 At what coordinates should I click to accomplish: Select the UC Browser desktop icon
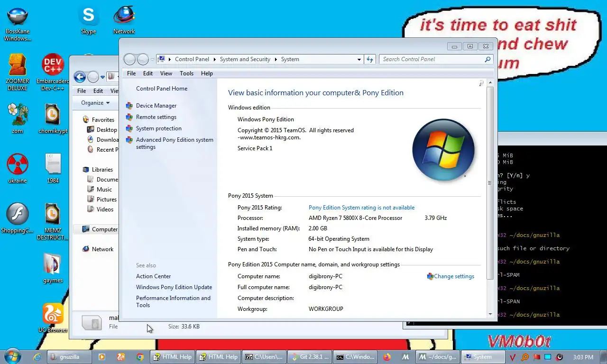coord(53,318)
